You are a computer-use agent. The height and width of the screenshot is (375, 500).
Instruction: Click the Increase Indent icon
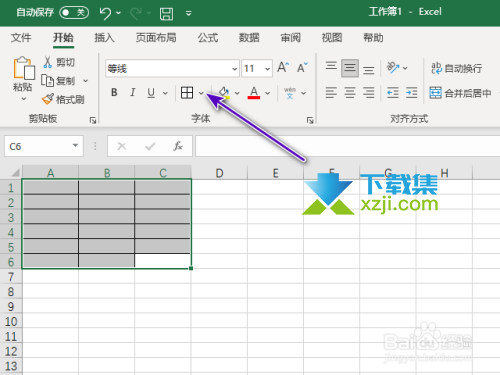coord(412,92)
